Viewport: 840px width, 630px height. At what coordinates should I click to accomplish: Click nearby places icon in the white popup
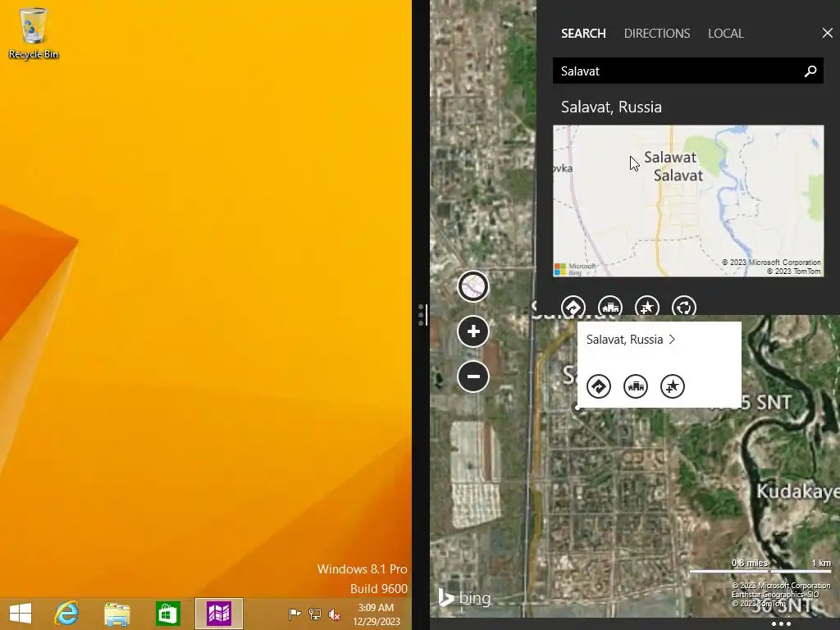pos(636,386)
